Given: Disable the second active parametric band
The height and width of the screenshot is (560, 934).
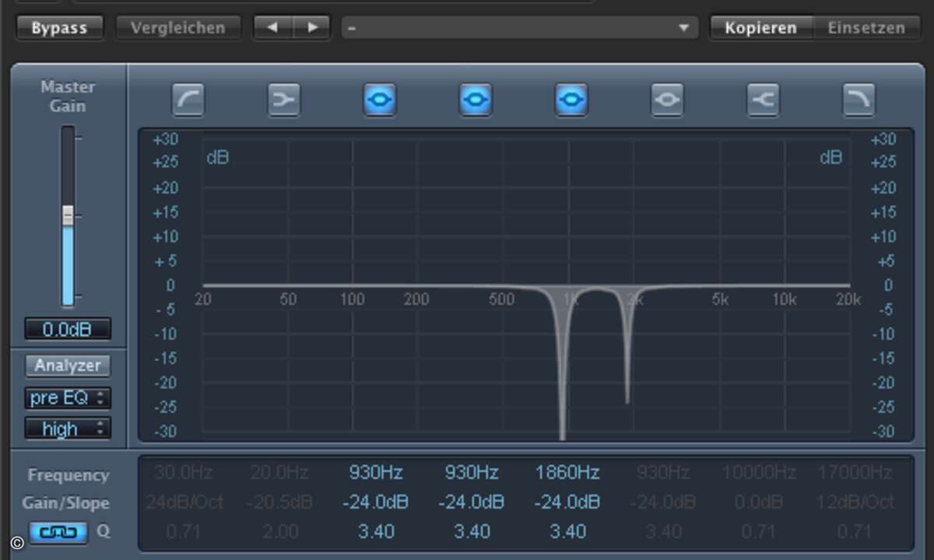Looking at the screenshot, I should click(476, 100).
